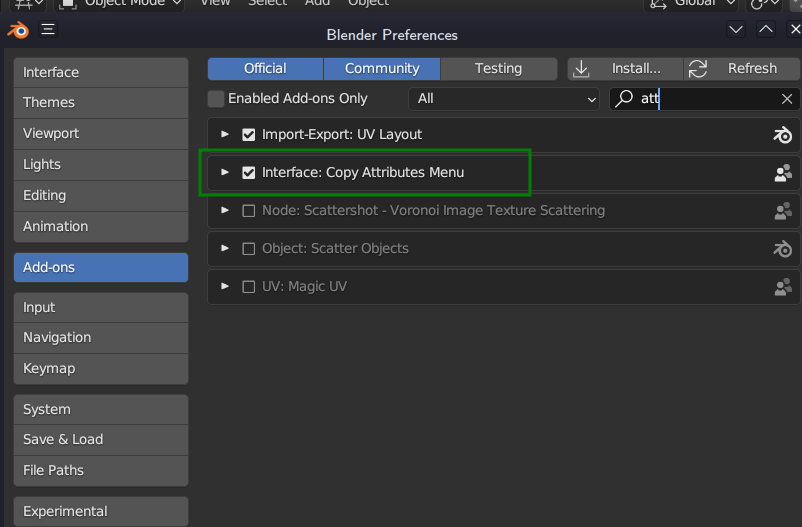Click the Blender logo icon in Preferences header
Image resolution: width=802 pixels, height=527 pixels.
click(x=18, y=30)
